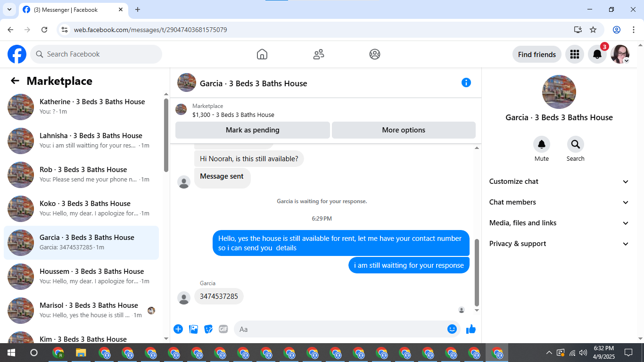Open the emoji picker
The width and height of the screenshot is (644, 362).
pyautogui.click(x=452, y=329)
